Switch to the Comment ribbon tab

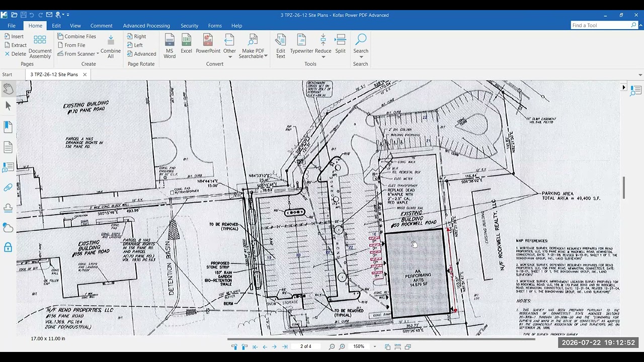coord(102,26)
